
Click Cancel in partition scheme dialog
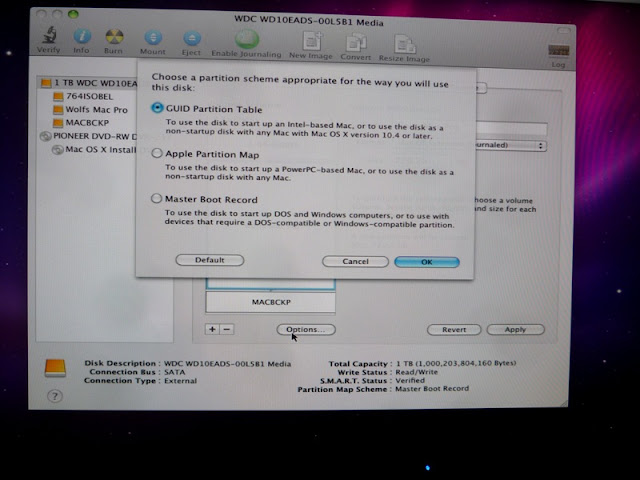click(x=355, y=261)
